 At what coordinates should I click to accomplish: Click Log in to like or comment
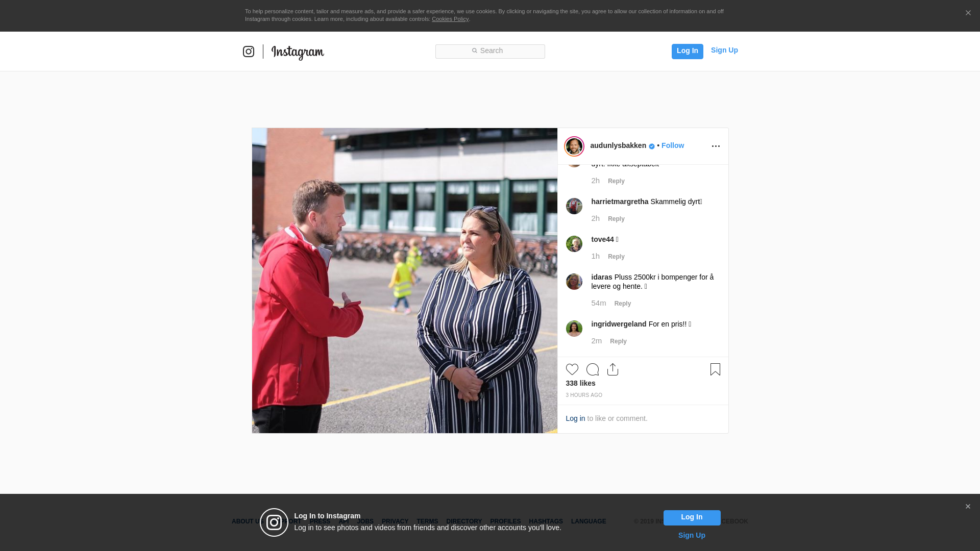point(575,418)
